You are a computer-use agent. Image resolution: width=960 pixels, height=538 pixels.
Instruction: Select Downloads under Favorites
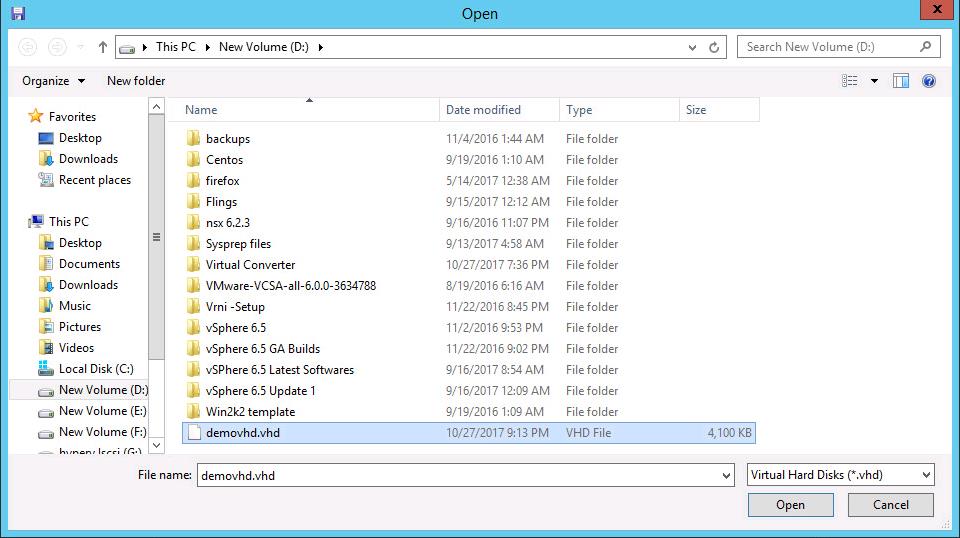coord(89,159)
